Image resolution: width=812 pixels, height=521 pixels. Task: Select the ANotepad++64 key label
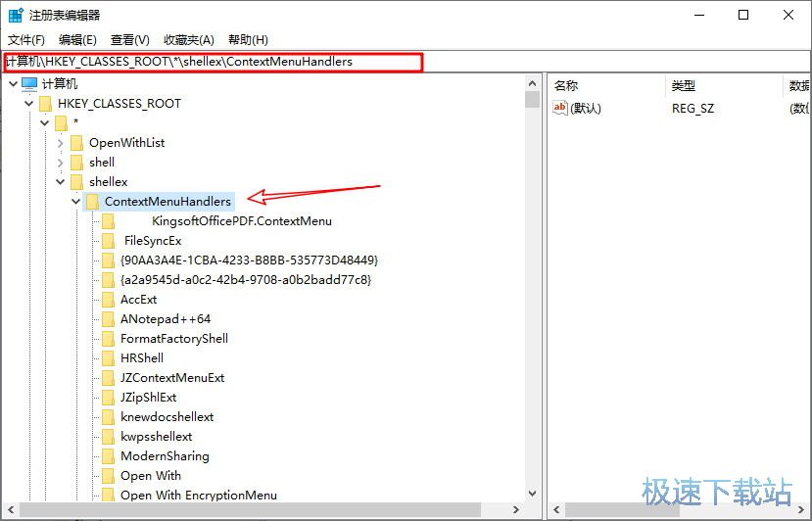[166, 319]
